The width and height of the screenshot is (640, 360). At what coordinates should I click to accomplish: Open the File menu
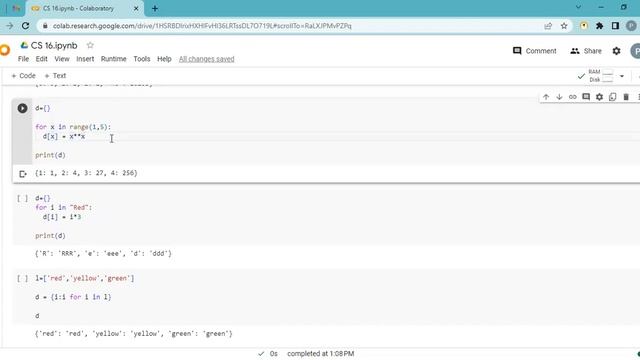(23, 59)
